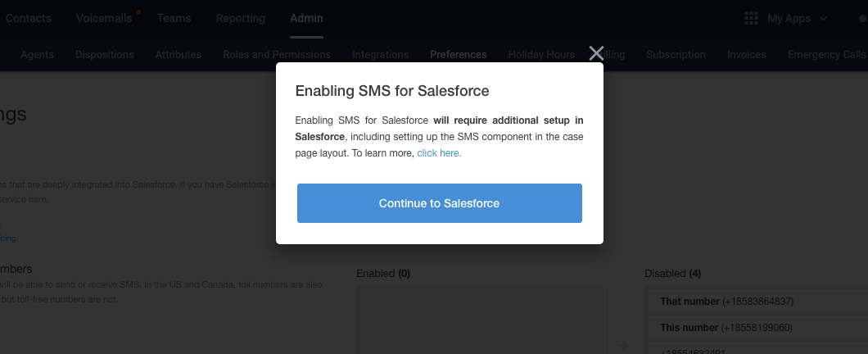Click the Continue to Salesforce button

coord(440,203)
